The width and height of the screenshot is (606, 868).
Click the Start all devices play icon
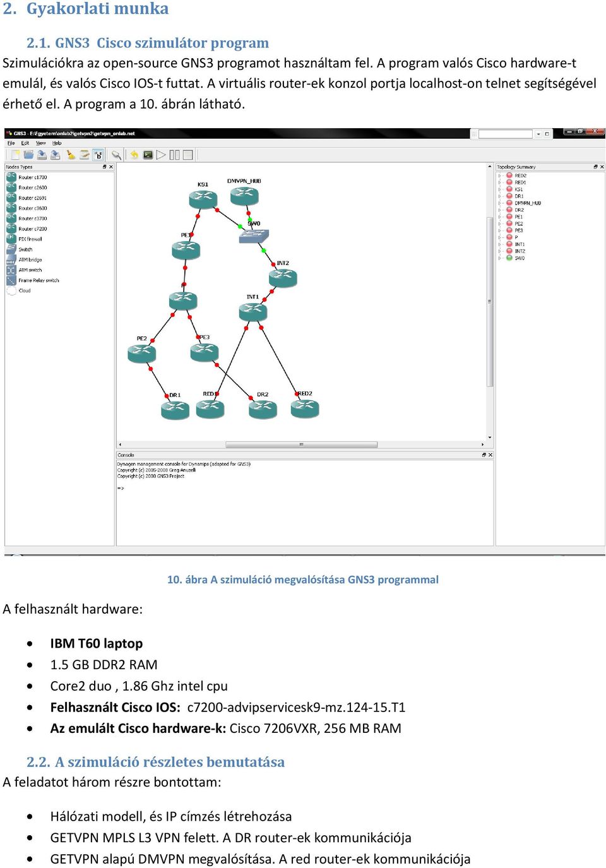coord(161,155)
